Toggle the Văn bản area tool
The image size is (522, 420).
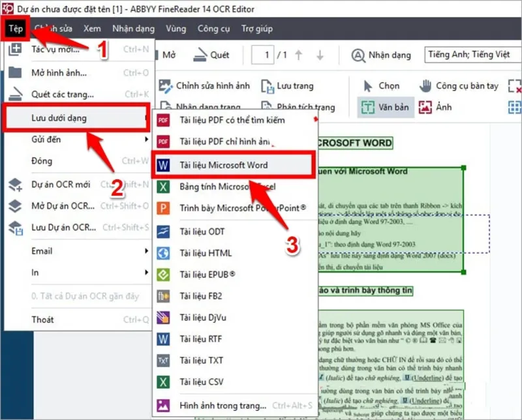pyautogui.click(x=386, y=107)
